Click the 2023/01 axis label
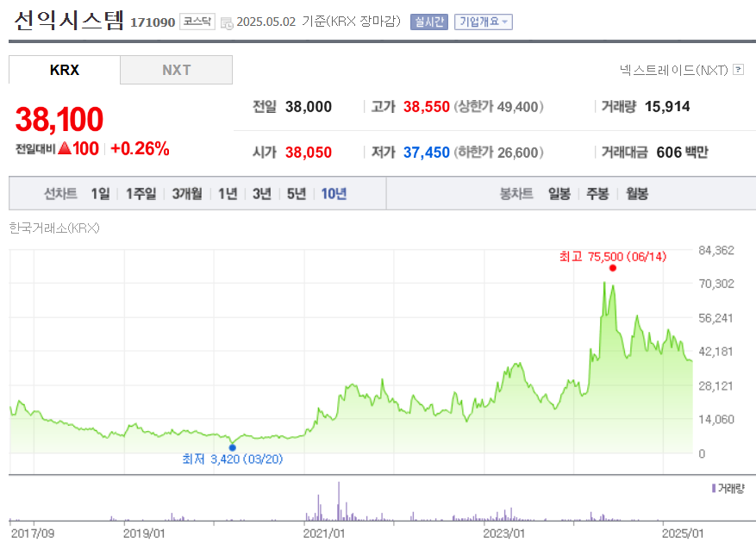The image size is (756, 556). (x=503, y=534)
